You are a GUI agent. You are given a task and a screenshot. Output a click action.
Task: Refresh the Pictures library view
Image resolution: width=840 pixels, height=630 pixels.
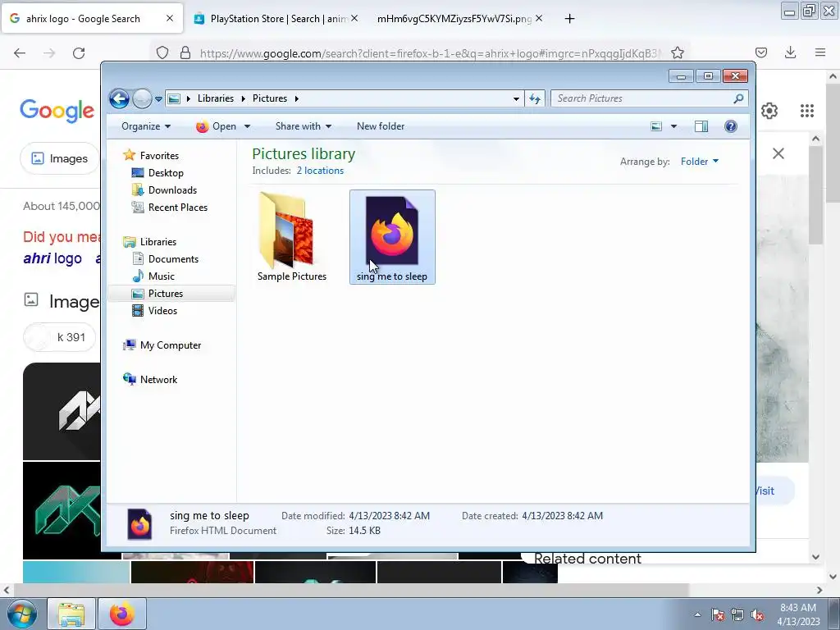click(x=535, y=98)
